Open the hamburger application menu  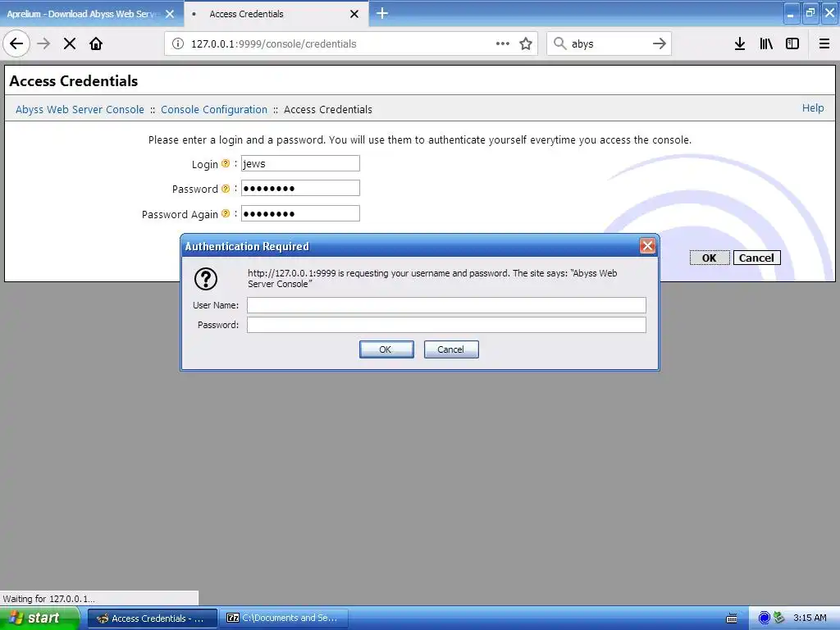click(x=824, y=43)
